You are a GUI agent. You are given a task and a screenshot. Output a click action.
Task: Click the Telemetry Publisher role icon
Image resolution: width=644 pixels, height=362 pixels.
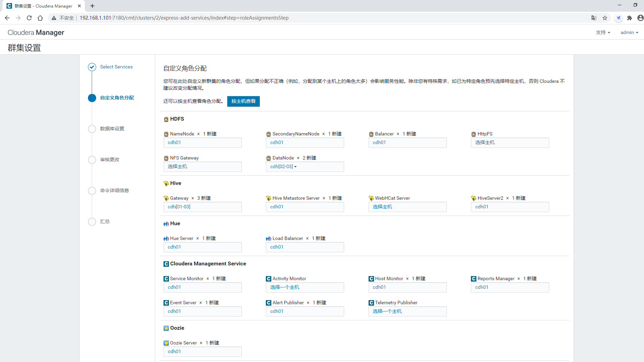click(x=371, y=303)
